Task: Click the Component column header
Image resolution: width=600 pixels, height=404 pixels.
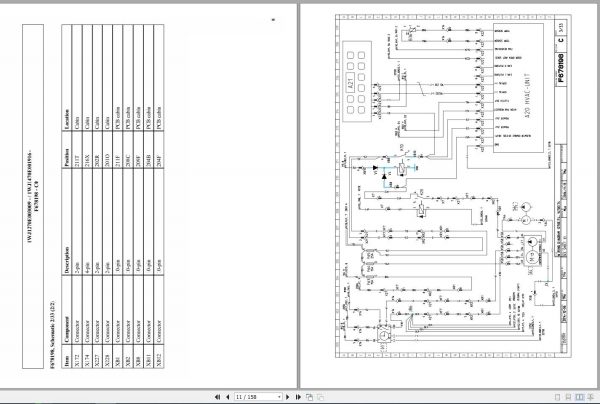Action: point(67,310)
